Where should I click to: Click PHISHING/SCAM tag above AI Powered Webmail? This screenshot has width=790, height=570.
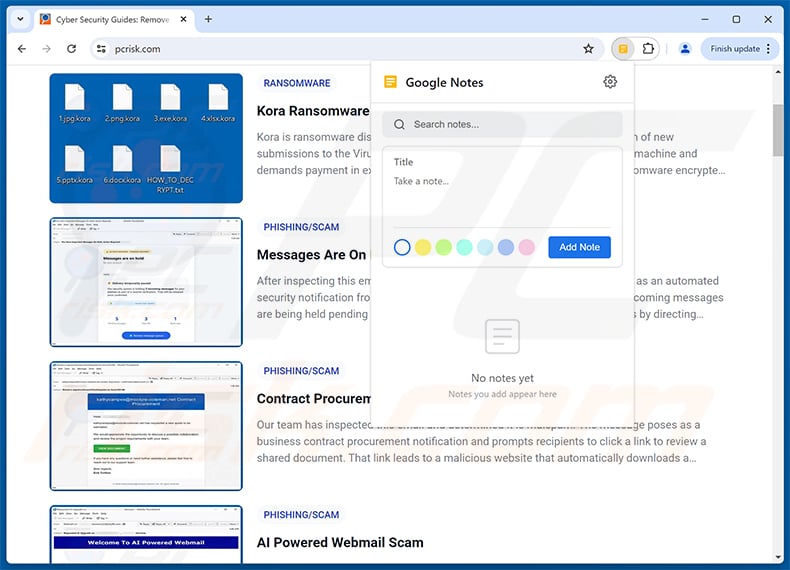pyautogui.click(x=301, y=515)
